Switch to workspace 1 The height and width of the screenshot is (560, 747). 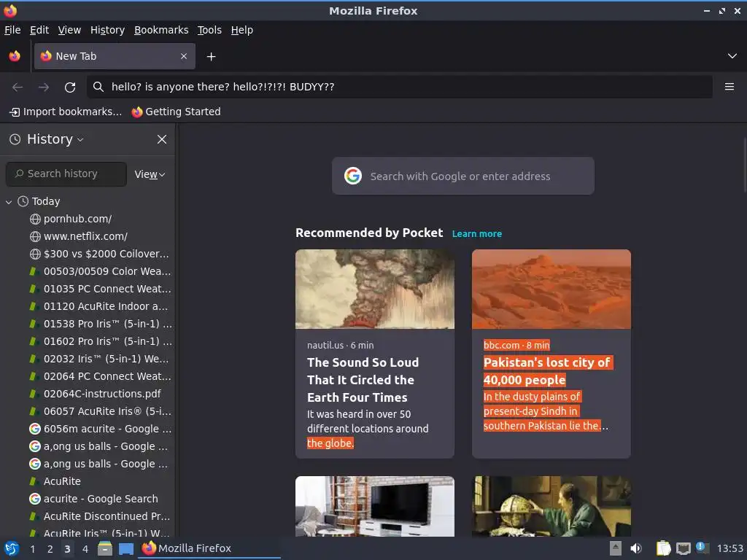tap(32, 549)
